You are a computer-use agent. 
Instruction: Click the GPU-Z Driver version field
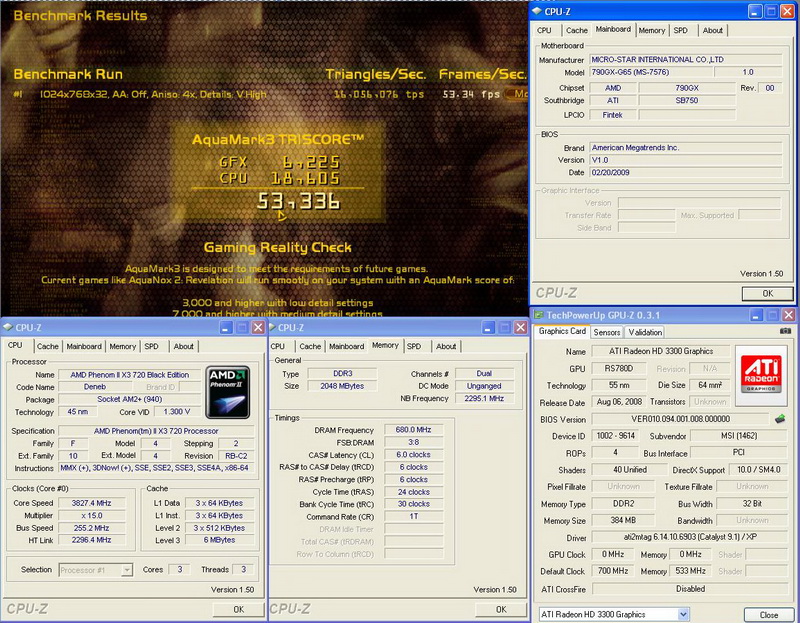(690, 537)
